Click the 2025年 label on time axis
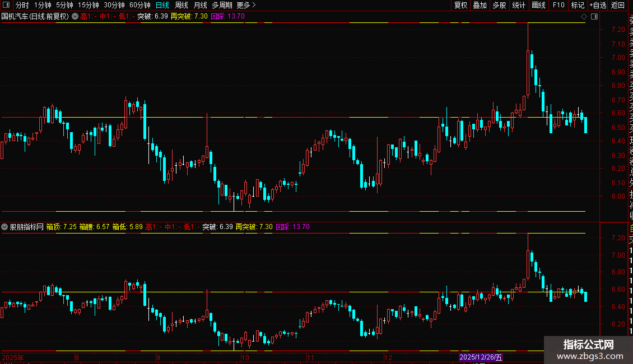Screen dimensions: 633x364 [13, 357]
